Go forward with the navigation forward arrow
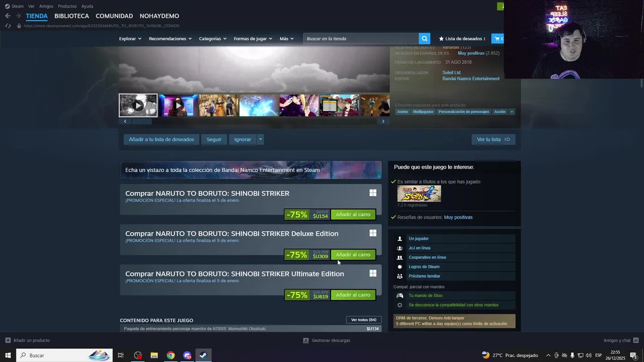The width and height of the screenshot is (644, 362). 18,16
